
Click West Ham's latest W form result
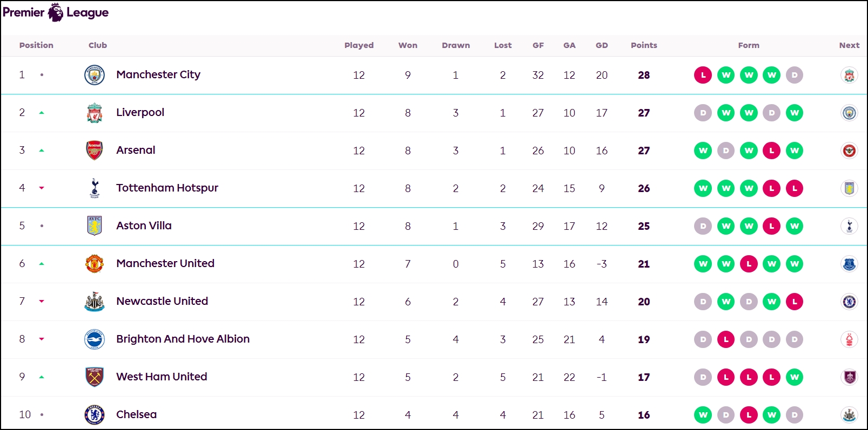795,377
